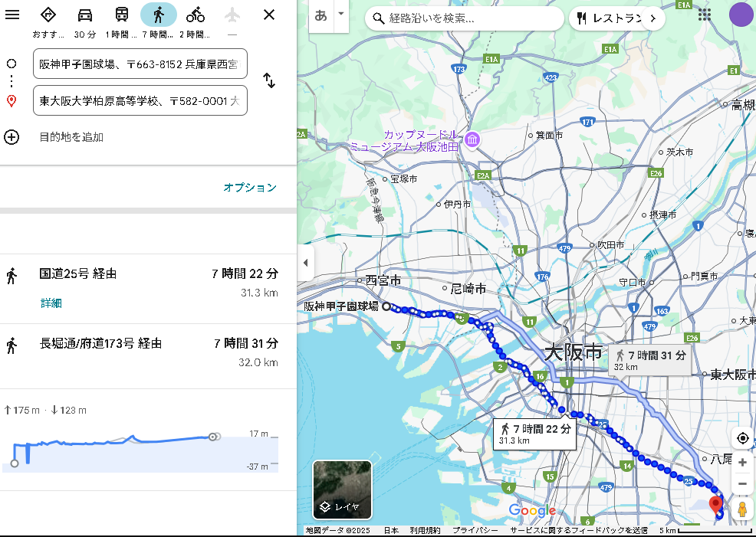Click the 大阪市 map label
756x537 pixels.
click(x=574, y=353)
